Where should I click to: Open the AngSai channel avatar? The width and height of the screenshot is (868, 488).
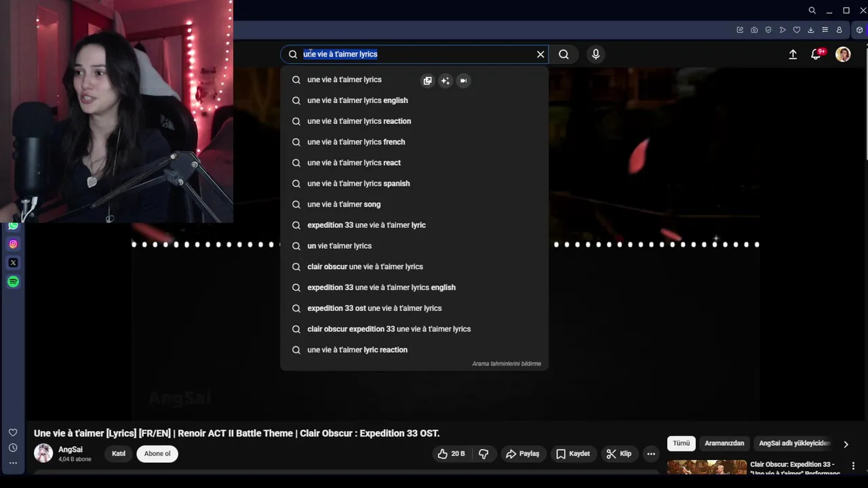[43, 453]
